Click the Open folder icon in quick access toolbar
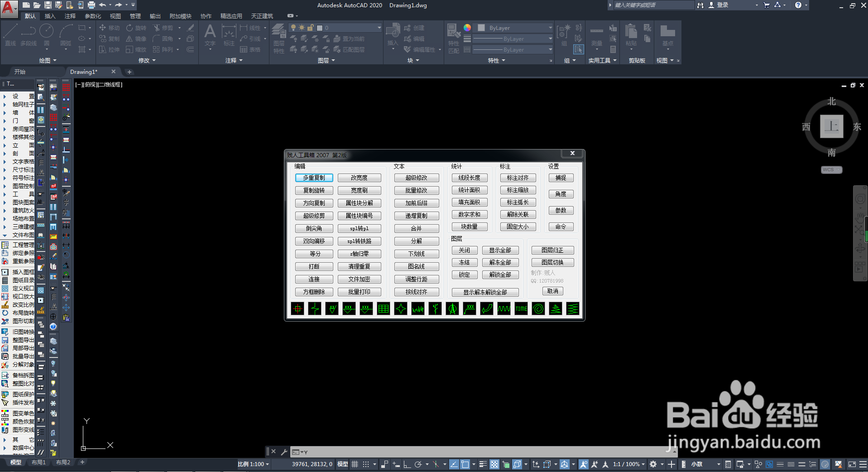The height and width of the screenshot is (472, 868). [37, 5]
